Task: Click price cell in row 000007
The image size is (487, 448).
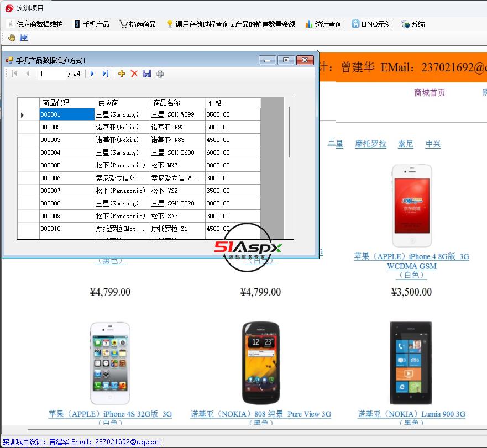Action: (x=233, y=191)
